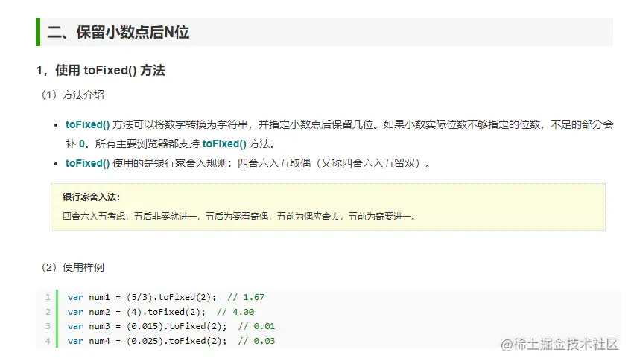Click line number 1 in the code block
This screenshot has height=364, width=631.
tap(48, 297)
